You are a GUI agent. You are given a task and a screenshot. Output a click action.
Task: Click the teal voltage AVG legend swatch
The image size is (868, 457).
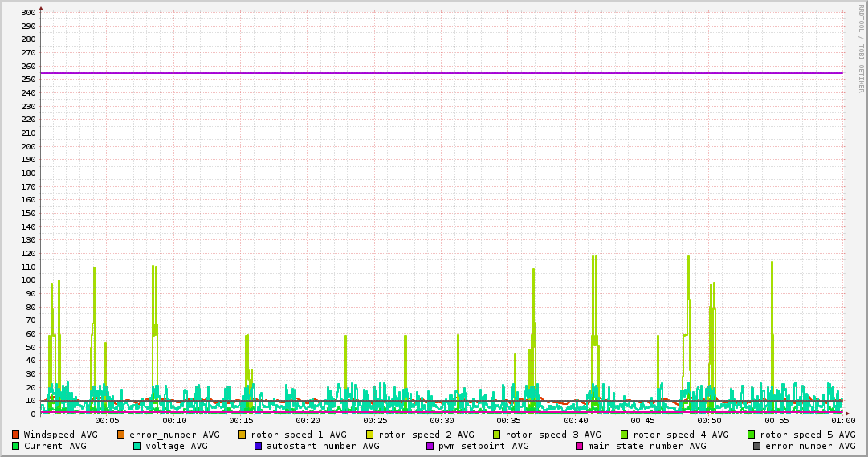point(137,446)
